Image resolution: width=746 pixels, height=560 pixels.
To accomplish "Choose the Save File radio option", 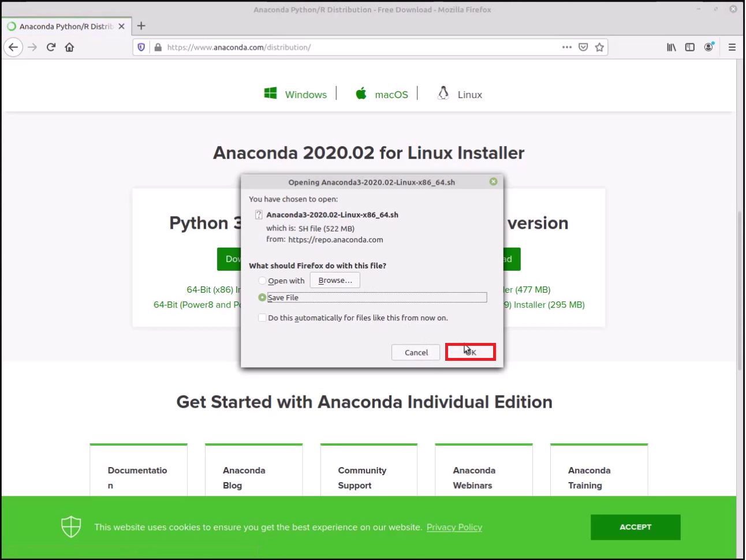I will [x=262, y=297].
